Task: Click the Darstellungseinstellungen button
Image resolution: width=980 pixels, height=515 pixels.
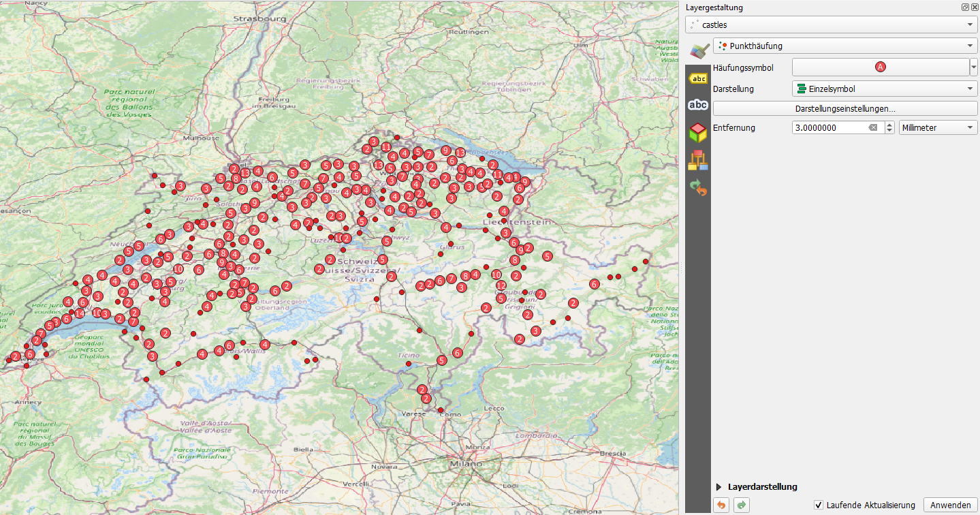Action: click(844, 109)
